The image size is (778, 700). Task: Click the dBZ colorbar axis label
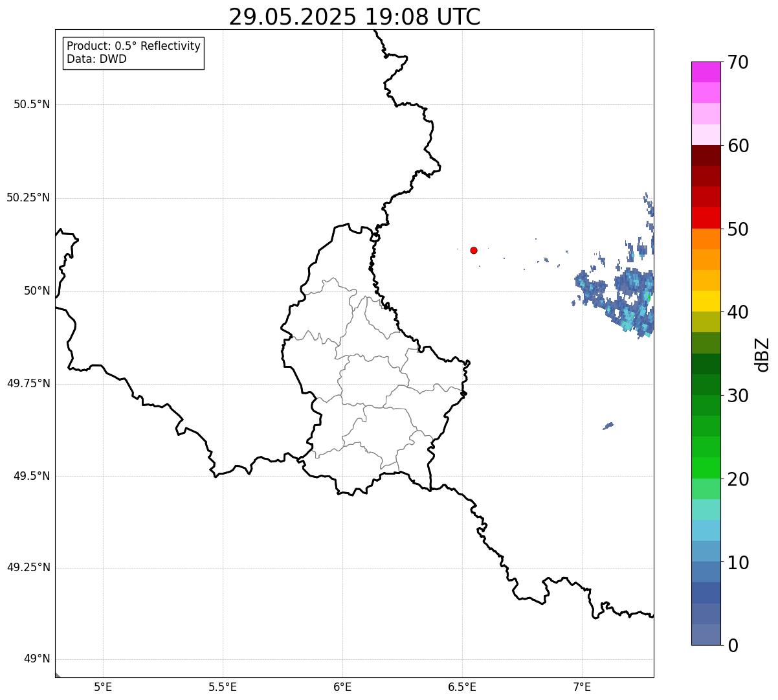762,354
